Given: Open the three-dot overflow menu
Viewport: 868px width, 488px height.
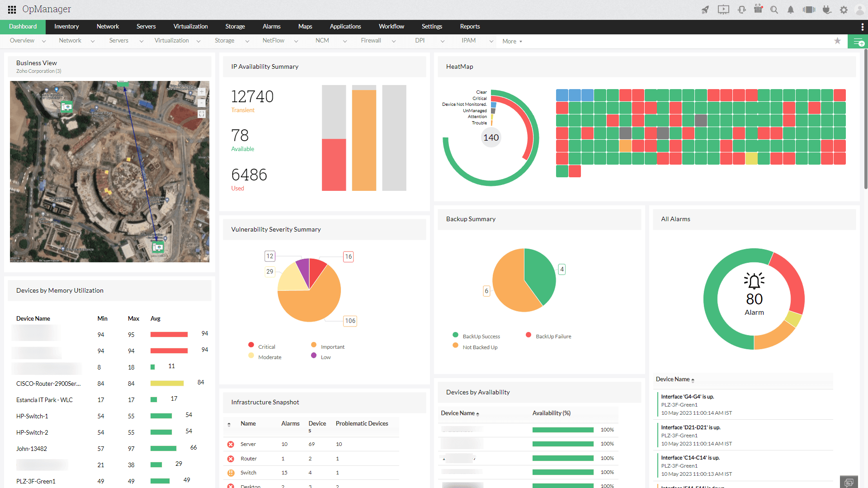Looking at the screenshot, I should [x=862, y=27].
